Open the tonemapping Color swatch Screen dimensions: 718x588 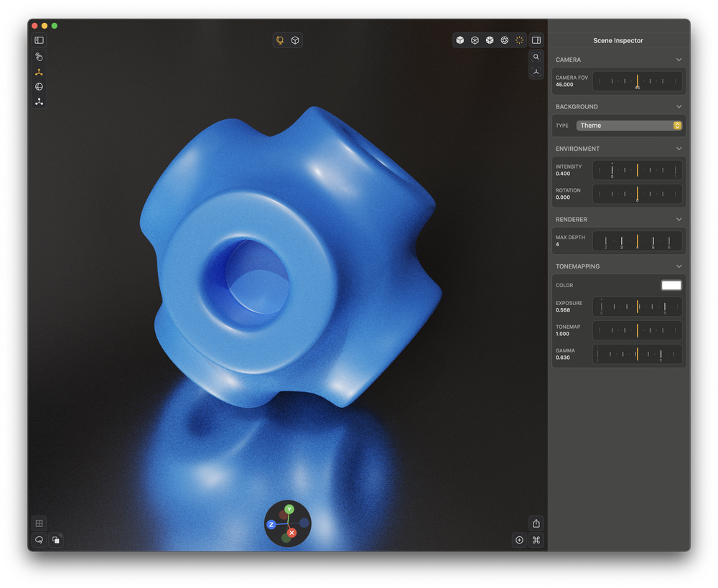(x=671, y=285)
